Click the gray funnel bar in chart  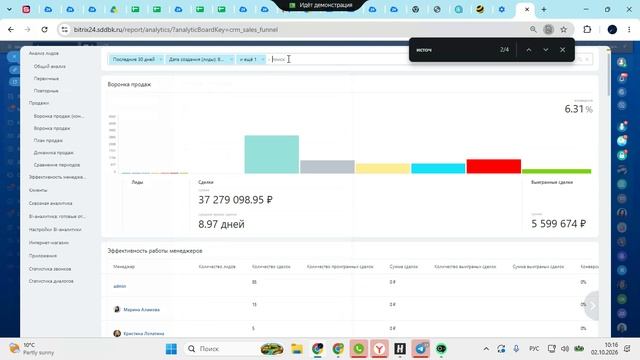327,167
